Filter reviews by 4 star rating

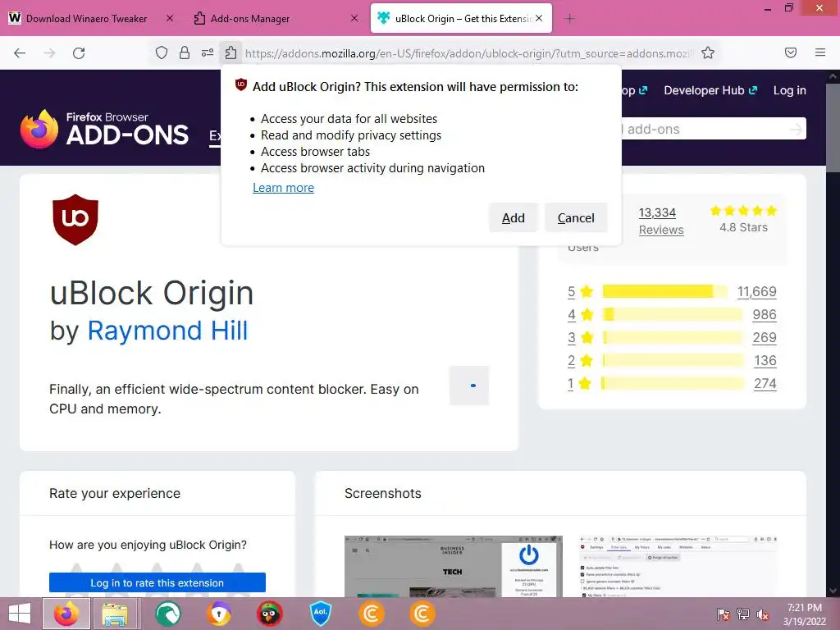[x=580, y=314]
